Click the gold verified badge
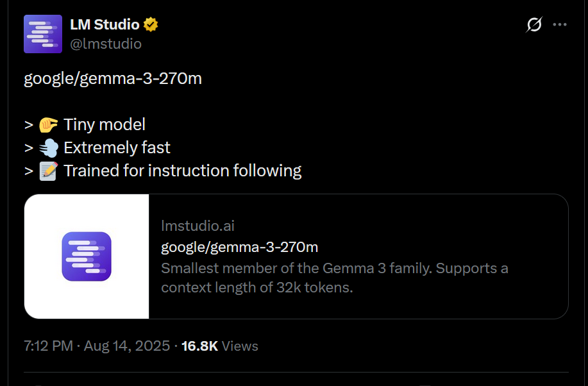Image resolution: width=588 pixels, height=386 pixels. 151,25
